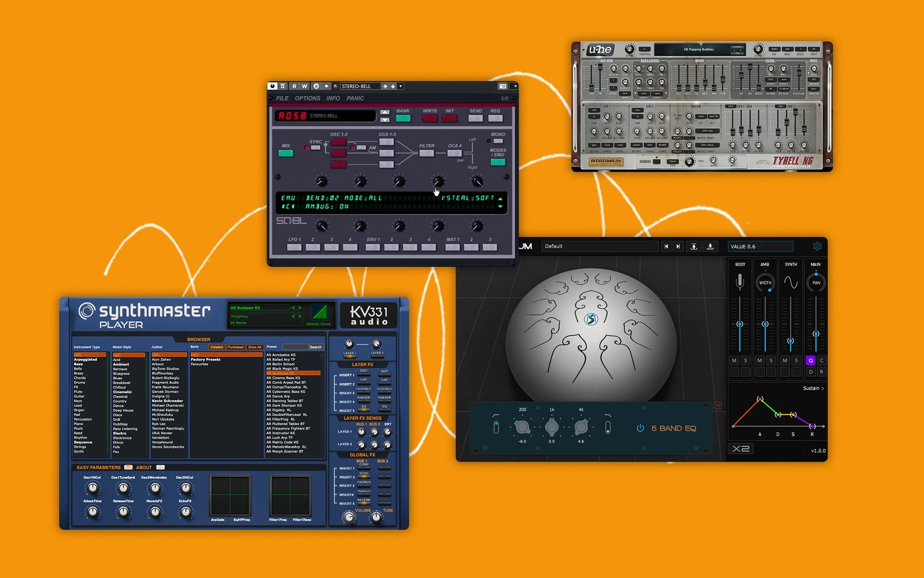Screen dimensions: 924x578
Task: Open the OPTIONS menu in SQ8L
Action: point(308,98)
